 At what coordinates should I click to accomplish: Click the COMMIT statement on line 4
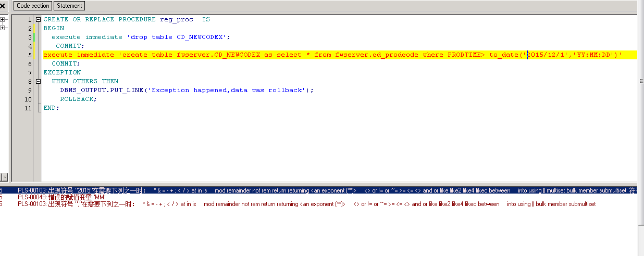tap(70, 46)
